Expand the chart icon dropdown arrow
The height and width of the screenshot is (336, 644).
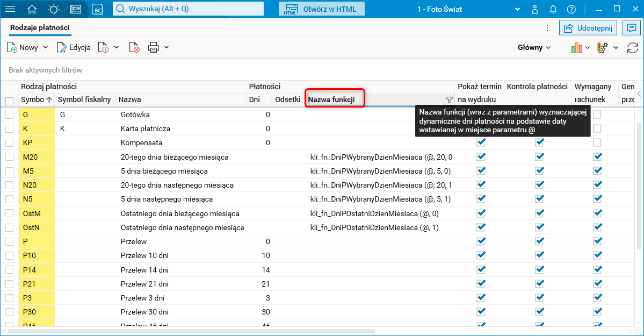coord(588,48)
